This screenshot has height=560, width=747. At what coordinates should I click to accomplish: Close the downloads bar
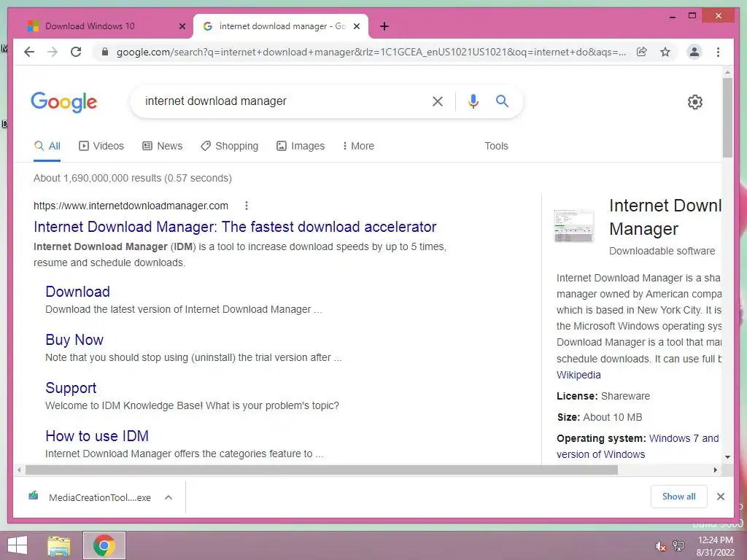721,497
